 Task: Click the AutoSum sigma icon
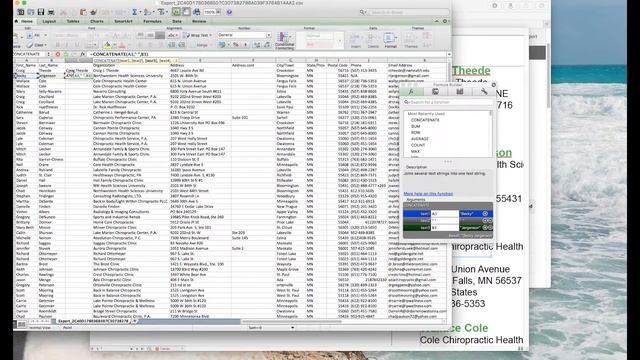[x=134, y=12]
